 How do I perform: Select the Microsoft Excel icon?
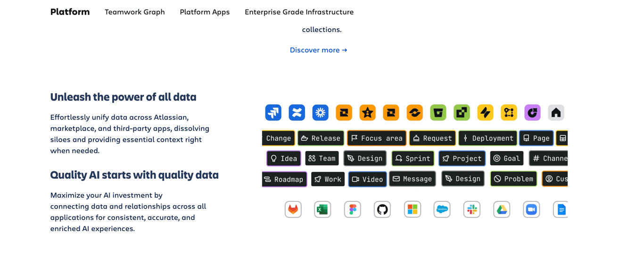point(323,209)
